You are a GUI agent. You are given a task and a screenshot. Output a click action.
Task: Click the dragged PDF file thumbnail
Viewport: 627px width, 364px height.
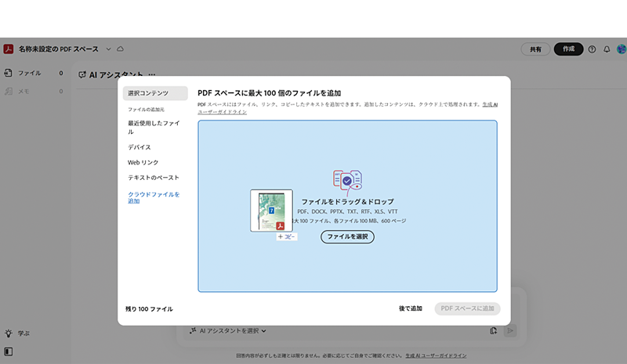271,211
